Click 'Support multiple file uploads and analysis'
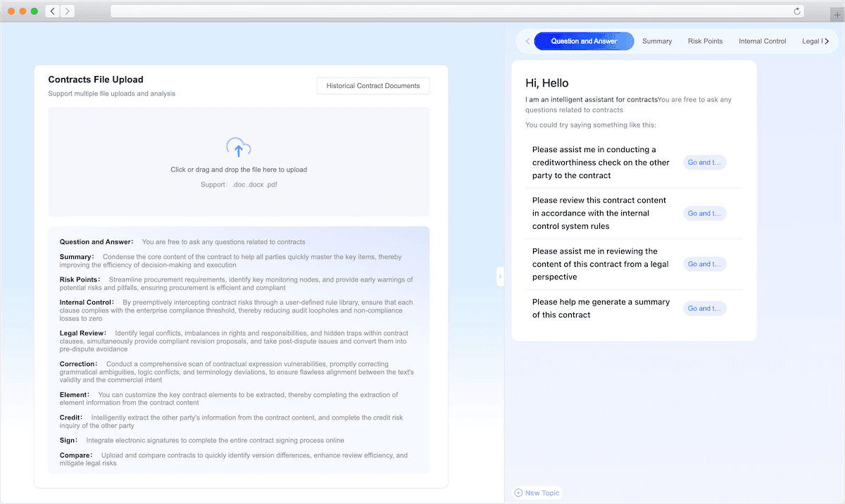The image size is (845, 504). (x=111, y=94)
